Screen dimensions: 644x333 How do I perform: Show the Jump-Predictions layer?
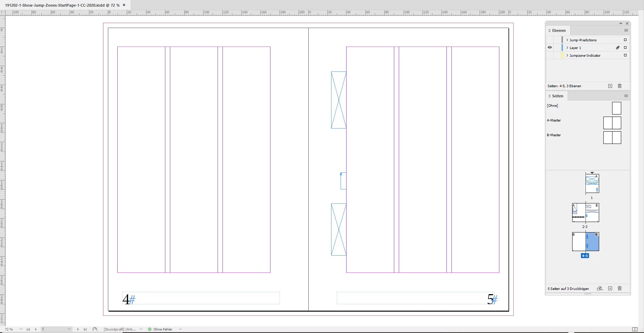550,40
